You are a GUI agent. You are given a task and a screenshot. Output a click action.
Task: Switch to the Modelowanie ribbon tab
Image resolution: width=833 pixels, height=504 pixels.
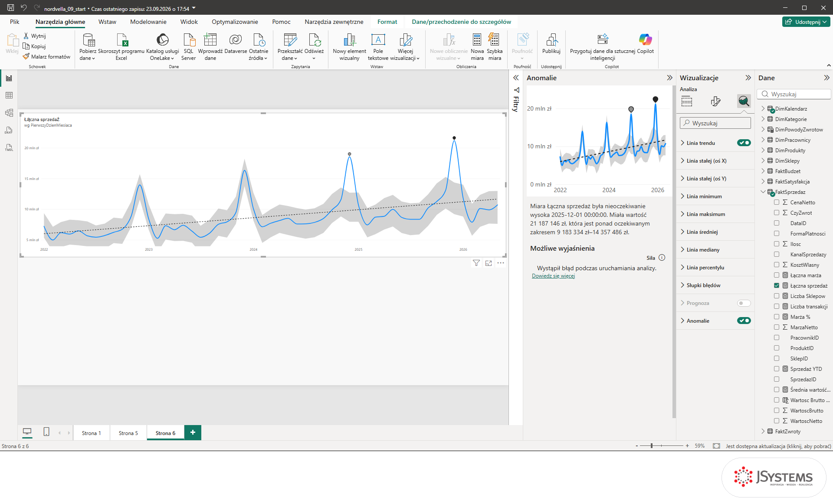click(148, 22)
